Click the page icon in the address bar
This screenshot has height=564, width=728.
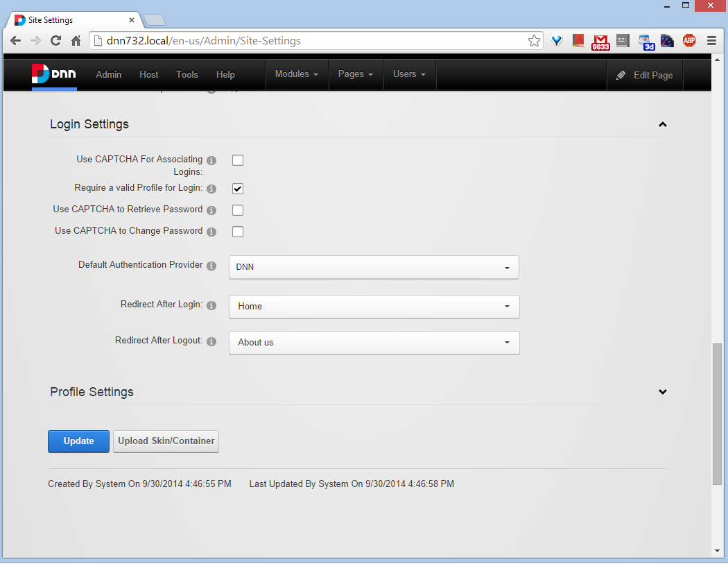pos(98,41)
